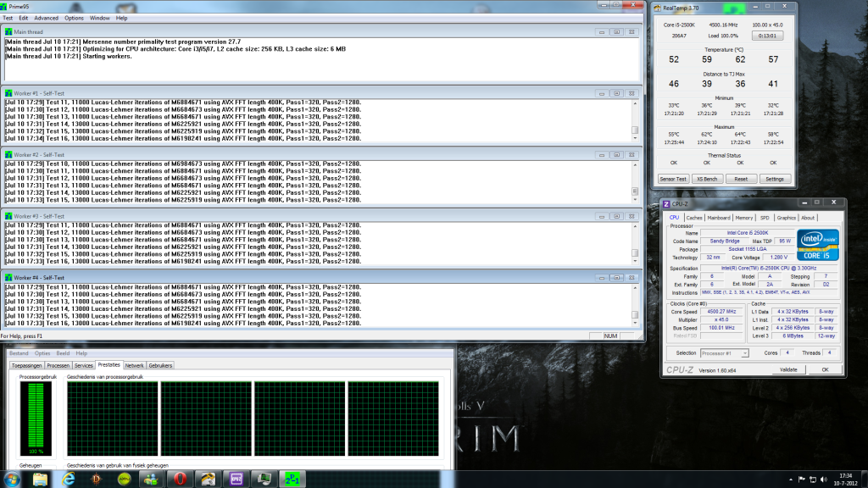
Task: Open RealTemp Settings
Action: [775, 180]
